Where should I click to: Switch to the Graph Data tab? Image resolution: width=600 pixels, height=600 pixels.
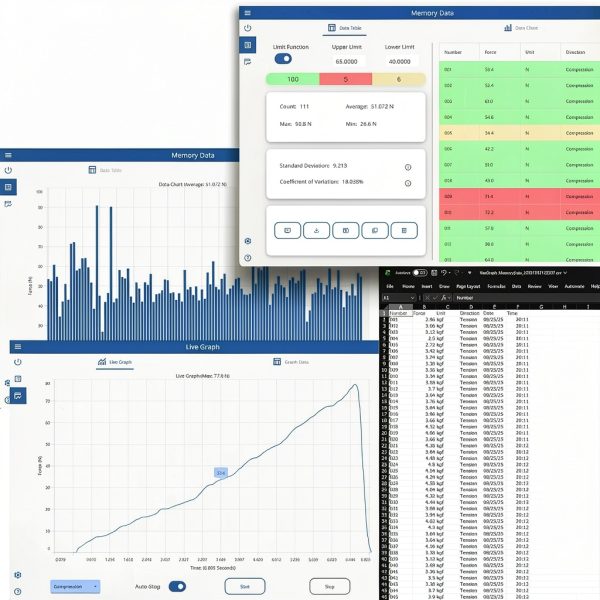291,362
